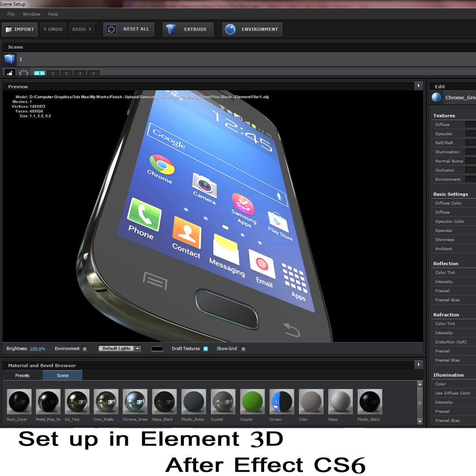Click the 3D phone model preview viewport

tap(212, 216)
